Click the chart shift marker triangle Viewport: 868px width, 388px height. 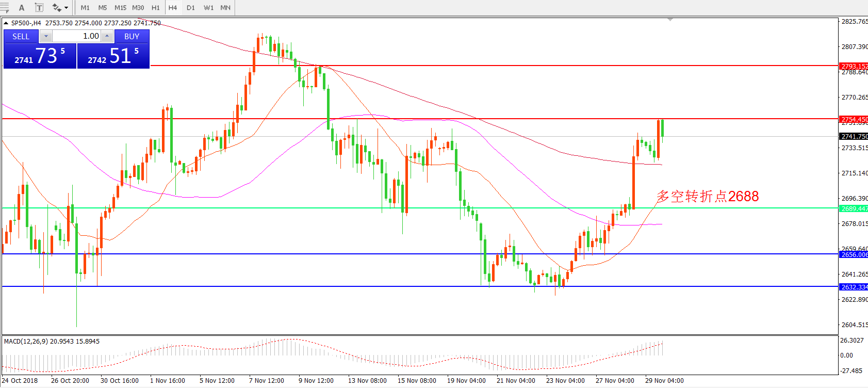(x=670, y=20)
